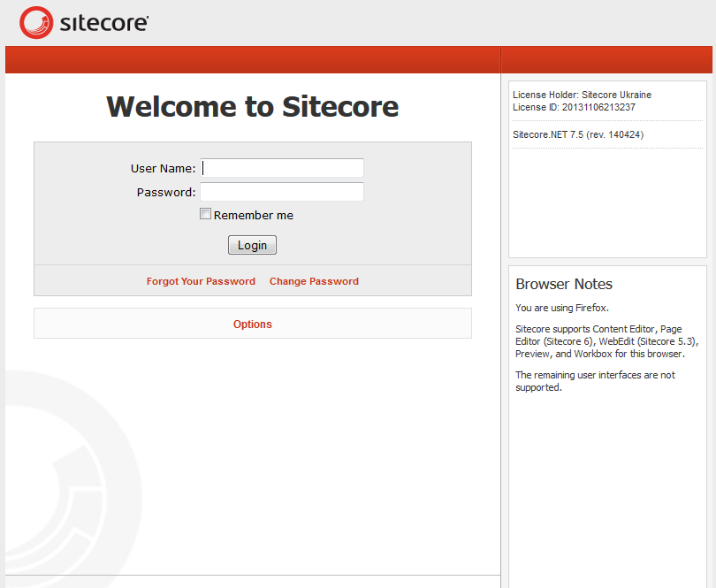Open the Forgot Your Password link
This screenshot has height=588, width=716.
click(201, 281)
